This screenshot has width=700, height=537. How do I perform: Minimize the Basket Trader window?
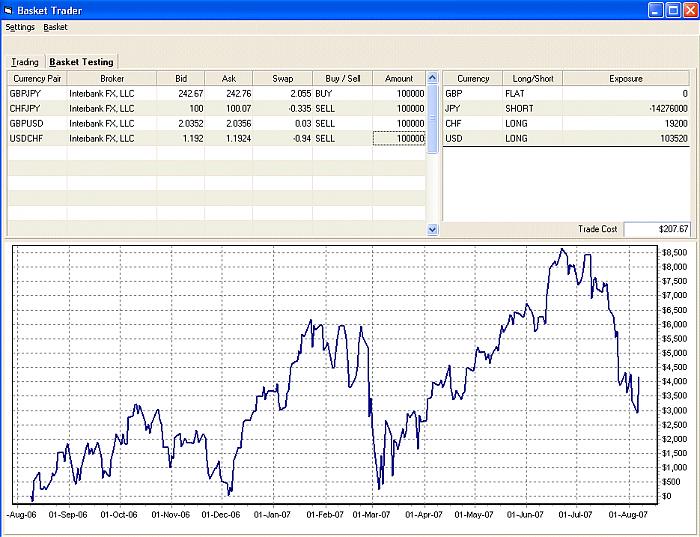pos(656,10)
